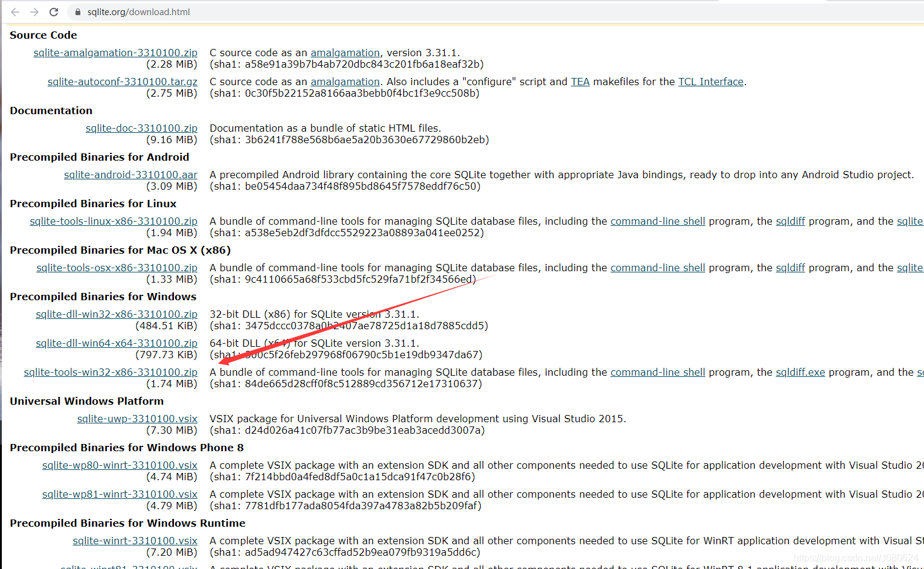Image resolution: width=924 pixels, height=569 pixels.
Task: Select the '(2.28 MiB)' file size text
Action: pyautogui.click(x=172, y=64)
